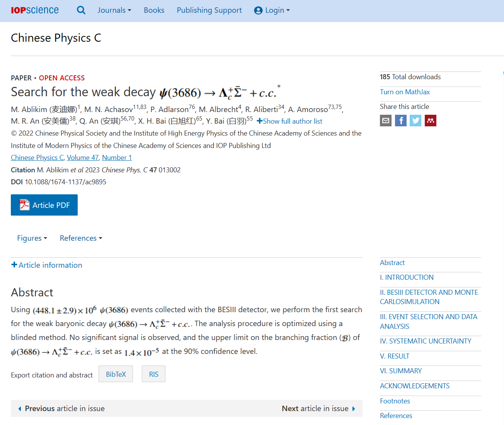Share article via email icon
504x425 pixels.
pos(386,121)
